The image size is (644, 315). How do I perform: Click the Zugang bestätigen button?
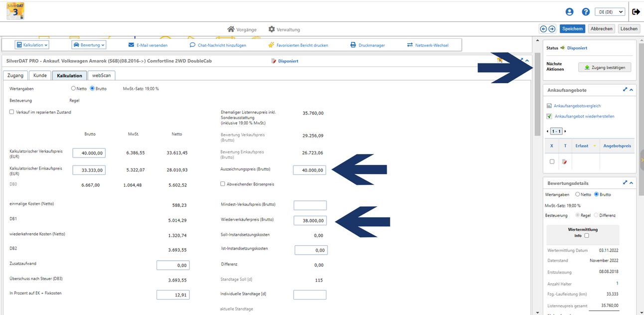(605, 67)
